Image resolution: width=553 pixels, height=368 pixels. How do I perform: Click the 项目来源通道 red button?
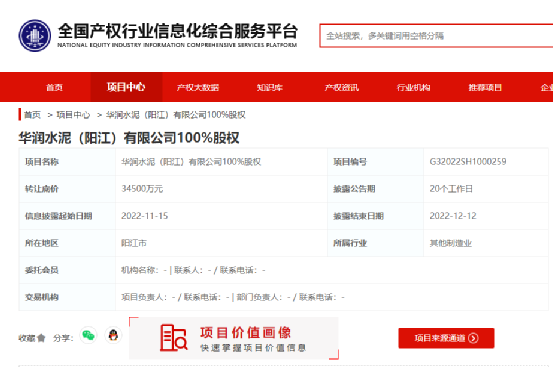[446, 338]
